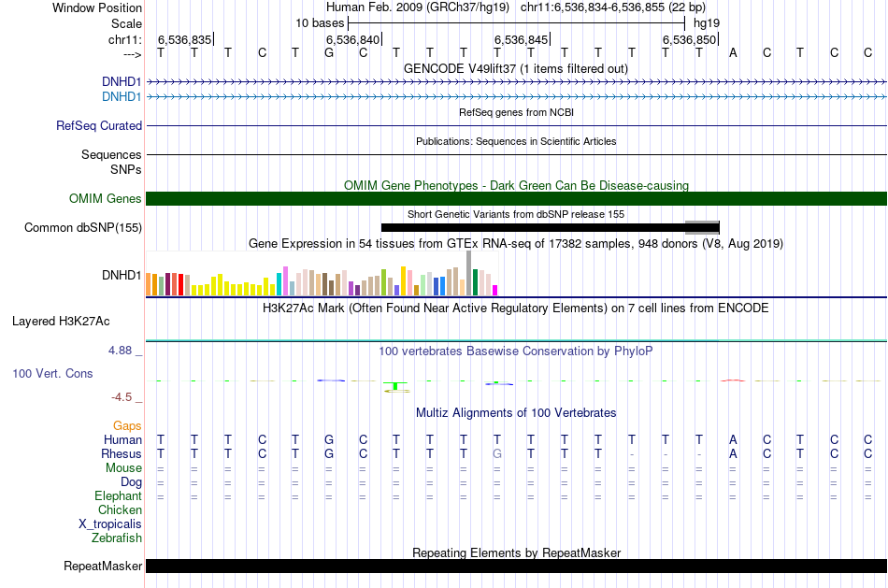Click the Elephant species label
The height and width of the screenshot is (588, 888).
(x=118, y=496)
